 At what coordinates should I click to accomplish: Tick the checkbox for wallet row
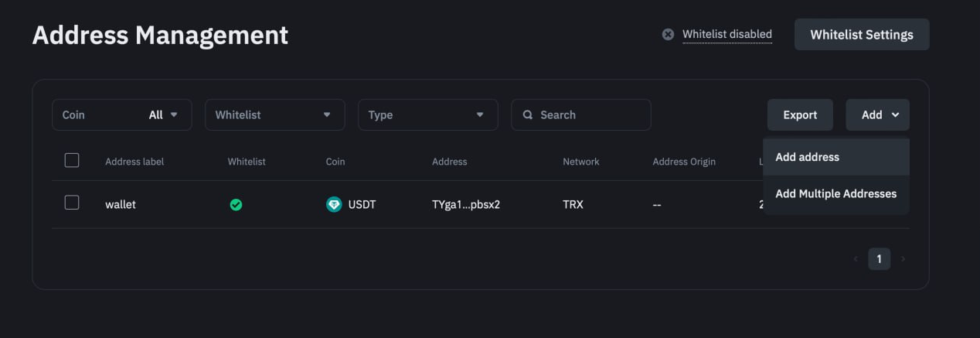pos(72,203)
